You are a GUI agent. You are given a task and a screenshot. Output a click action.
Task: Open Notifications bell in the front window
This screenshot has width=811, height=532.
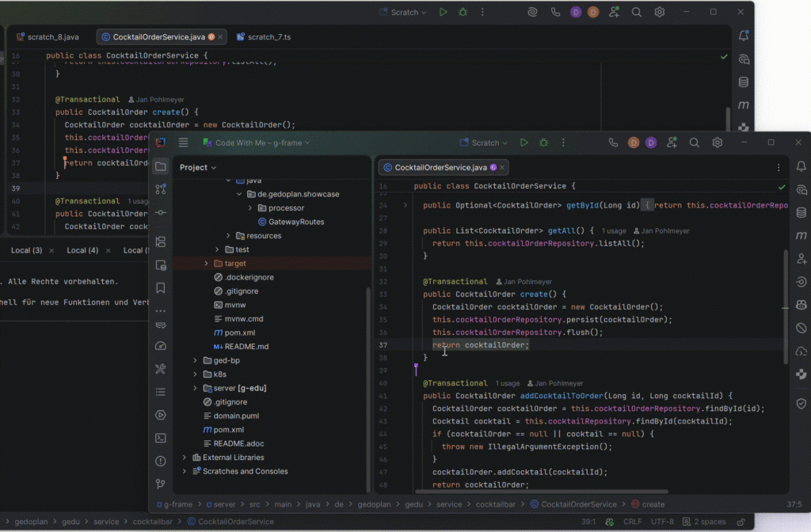pos(801,167)
